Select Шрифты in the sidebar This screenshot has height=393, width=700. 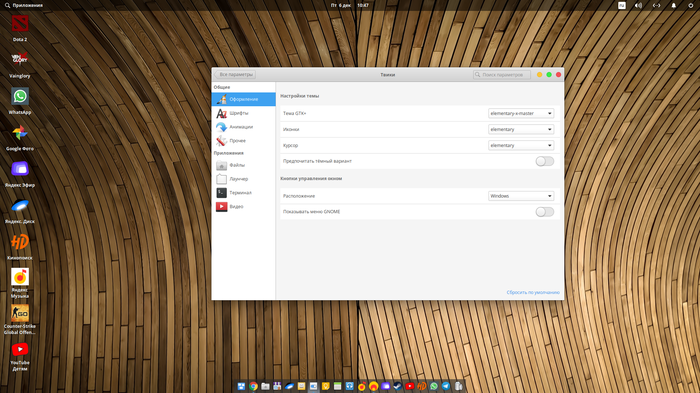[x=244, y=113]
